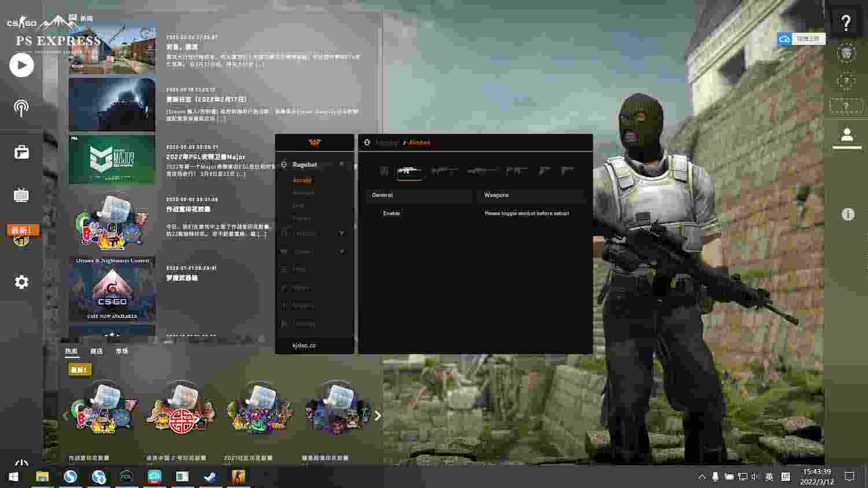868x488 pixels.
Task: Click the Dreams & Nightmares case thumbnail
Action: [112, 289]
